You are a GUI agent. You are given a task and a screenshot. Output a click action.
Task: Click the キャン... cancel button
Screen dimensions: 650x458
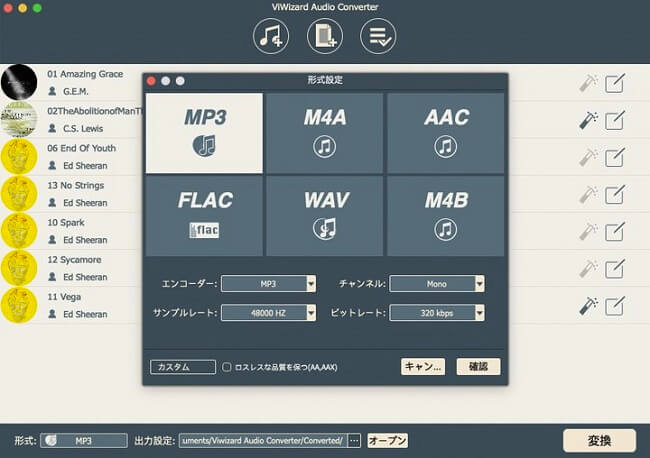423,366
